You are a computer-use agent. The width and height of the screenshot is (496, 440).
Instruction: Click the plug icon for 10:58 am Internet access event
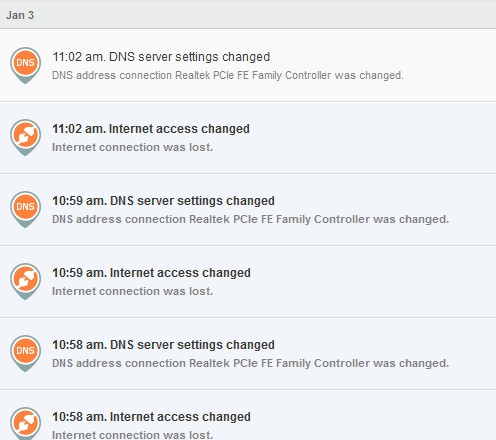coord(25,423)
